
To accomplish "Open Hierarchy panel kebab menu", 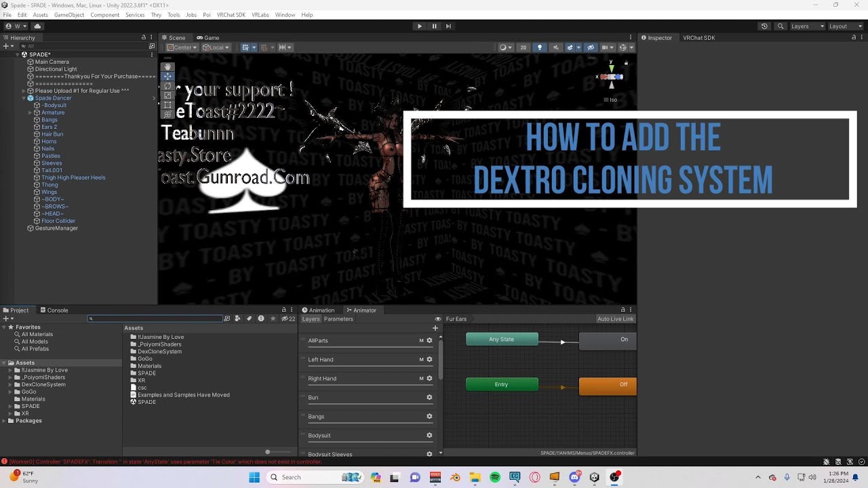I will (x=152, y=38).
